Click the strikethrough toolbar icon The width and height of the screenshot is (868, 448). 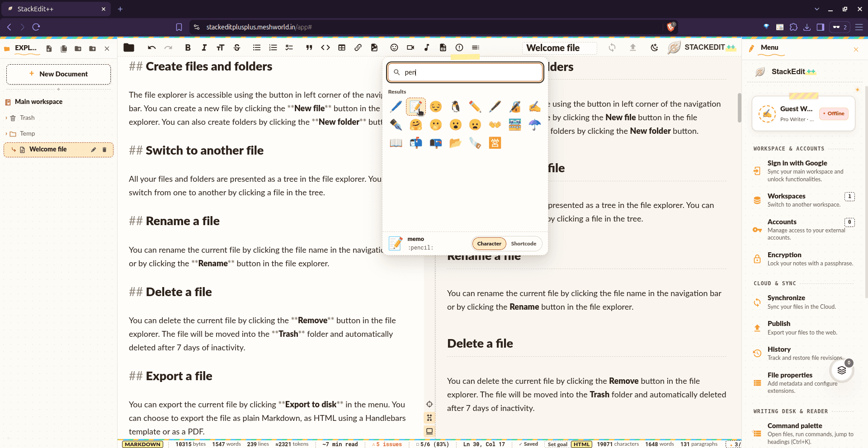pyautogui.click(x=236, y=47)
